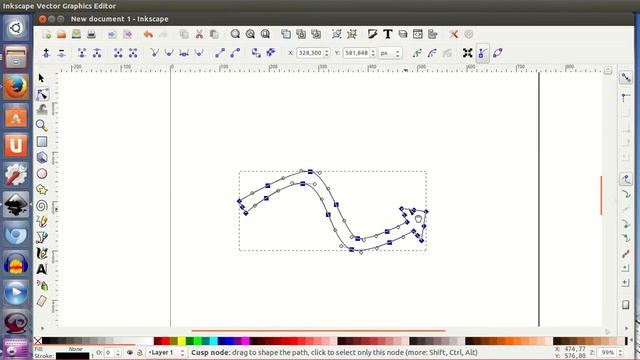The image size is (640, 360).
Task: Click the X coordinate stepper arrows
Action: 326,53
